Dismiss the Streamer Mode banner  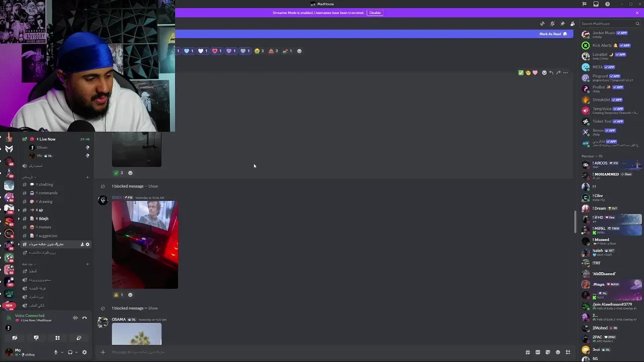pos(637,13)
